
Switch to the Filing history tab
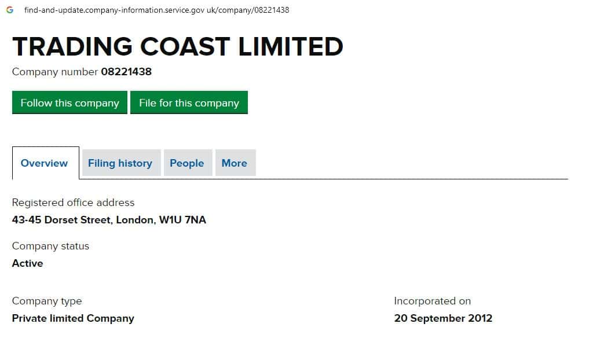pos(120,163)
